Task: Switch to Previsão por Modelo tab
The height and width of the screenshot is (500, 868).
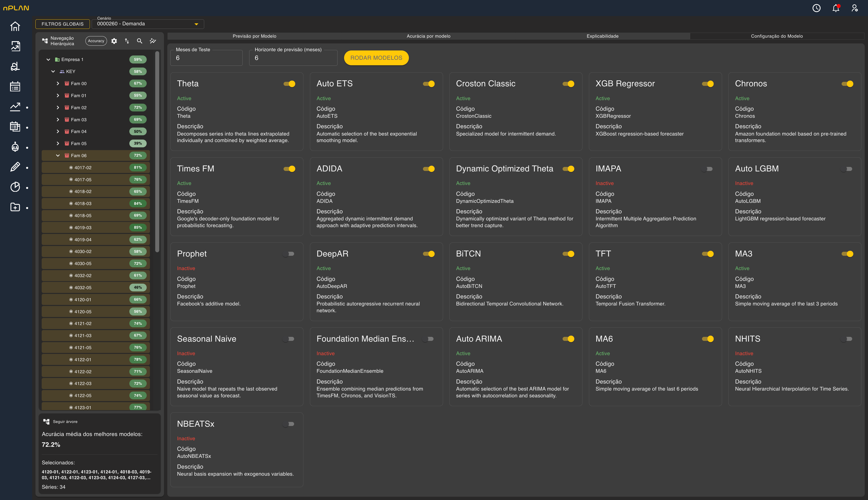Action: [254, 36]
